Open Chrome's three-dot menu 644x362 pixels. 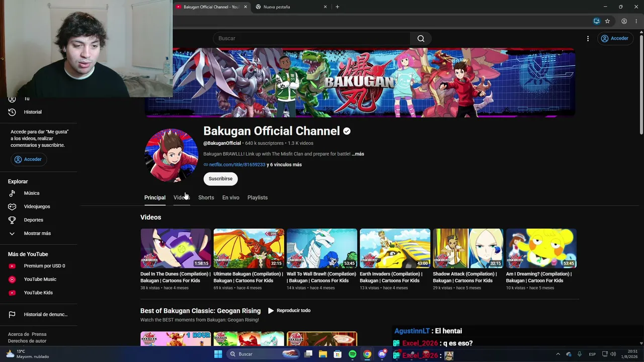coord(636,21)
